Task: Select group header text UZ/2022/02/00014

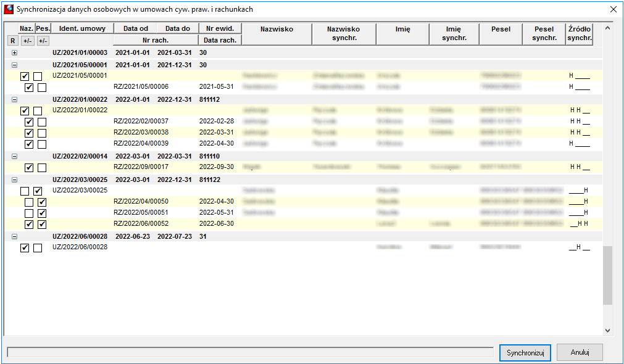Action: (x=80, y=156)
